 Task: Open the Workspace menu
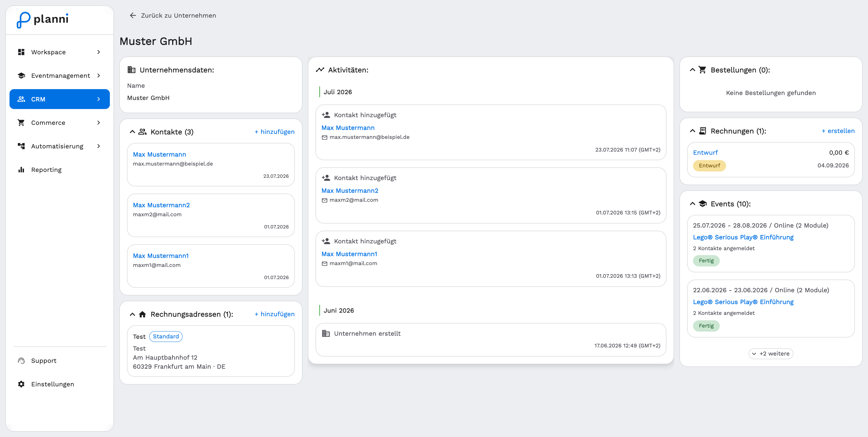[60, 52]
